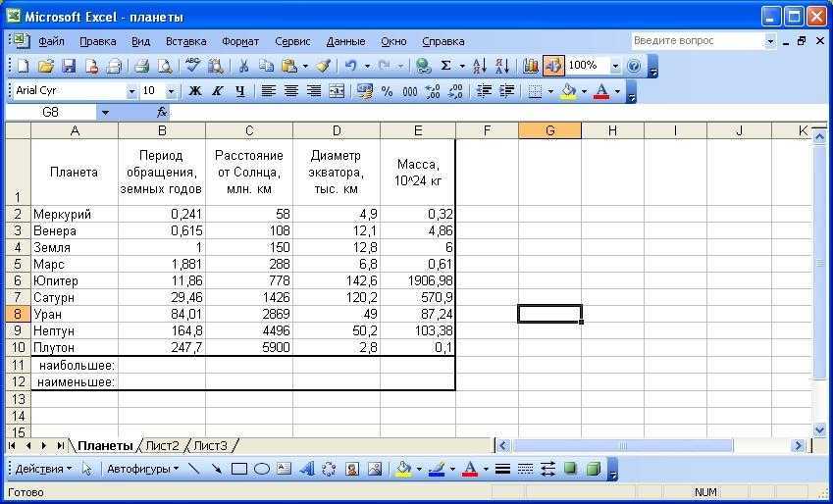The image size is (833, 504).
Task: Cut the selection with the scissors icon
Action: pos(244,66)
